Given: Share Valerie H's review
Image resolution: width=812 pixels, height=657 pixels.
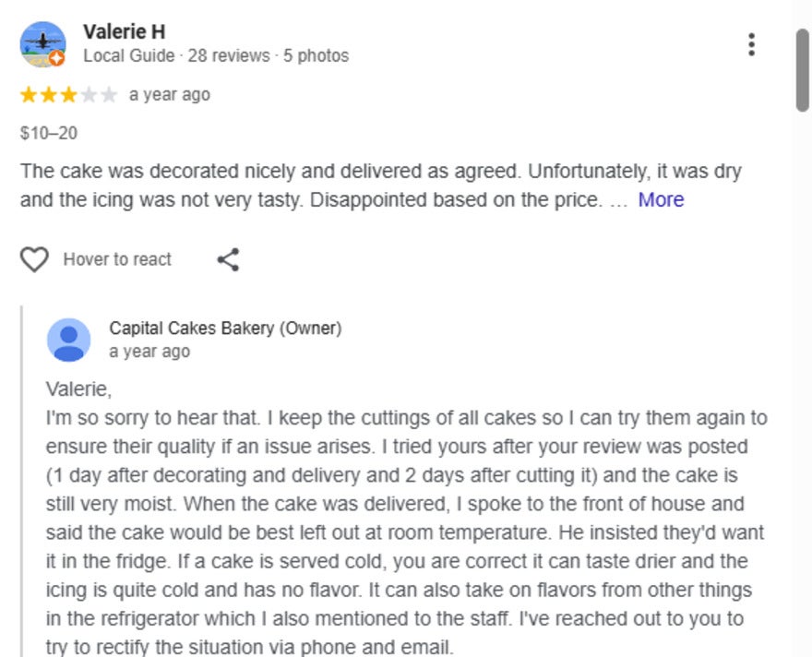Looking at the screenshot, I should (x=228, y=260).
